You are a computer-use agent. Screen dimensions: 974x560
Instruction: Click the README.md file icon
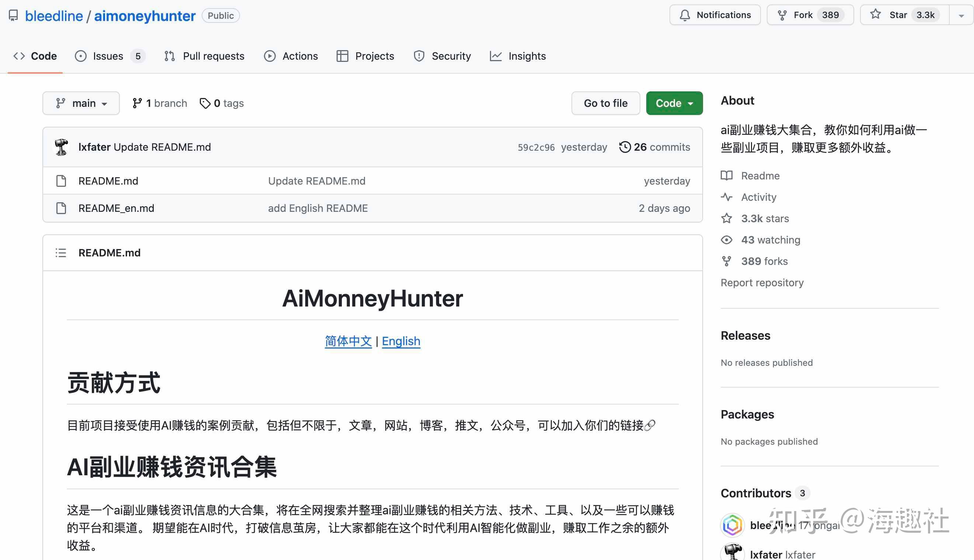click(61, 181)
